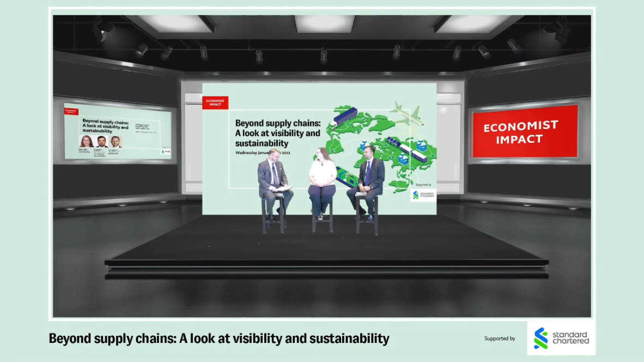Viewport: 644px width, 362px height.
Task: Click the small 'Supported by' text on center screen
Action: (423, 185)
